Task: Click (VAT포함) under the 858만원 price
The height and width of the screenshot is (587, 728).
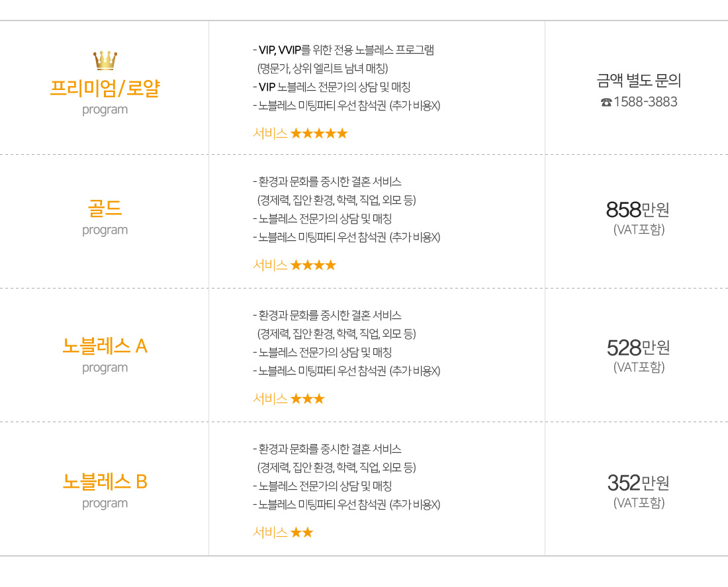Action: pos(639,230)
